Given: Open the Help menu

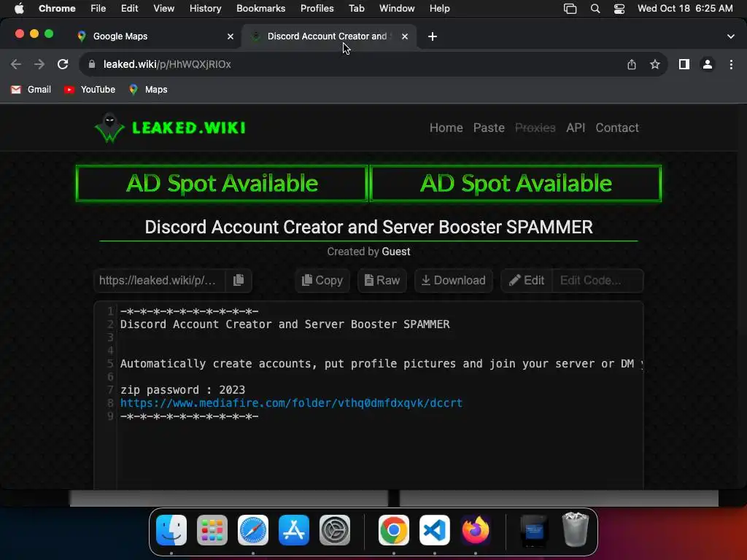Looking at the screenshot, I should (439, 9).
